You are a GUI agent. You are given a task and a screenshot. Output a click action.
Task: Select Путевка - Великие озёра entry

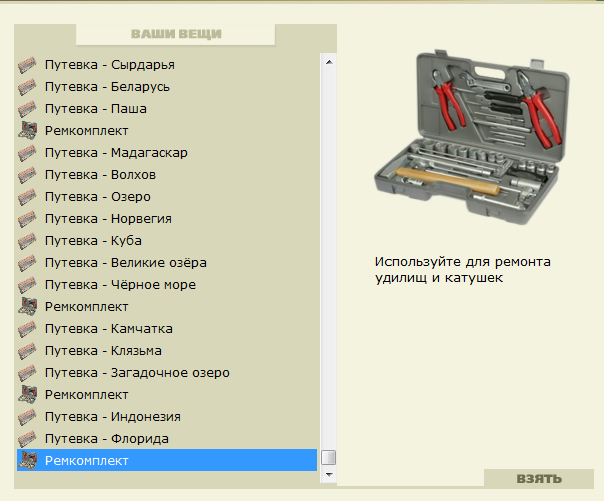[x=125, y=263]
